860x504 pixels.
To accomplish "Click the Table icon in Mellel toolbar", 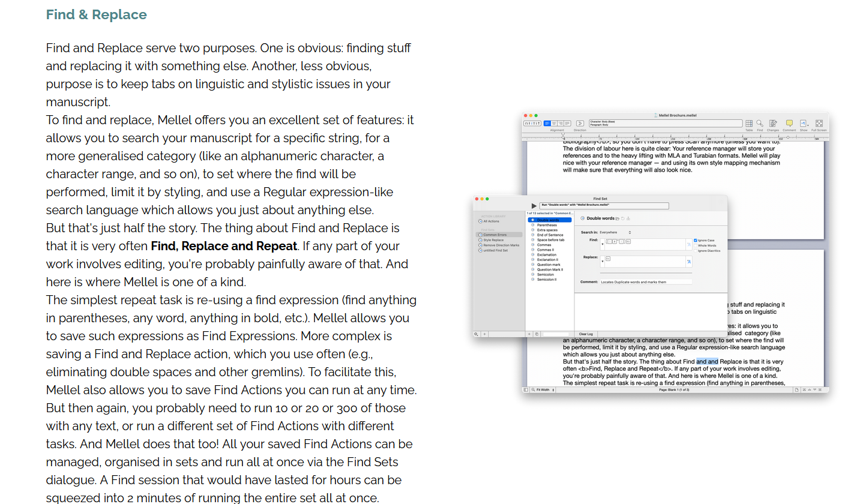I will point(749,123).
